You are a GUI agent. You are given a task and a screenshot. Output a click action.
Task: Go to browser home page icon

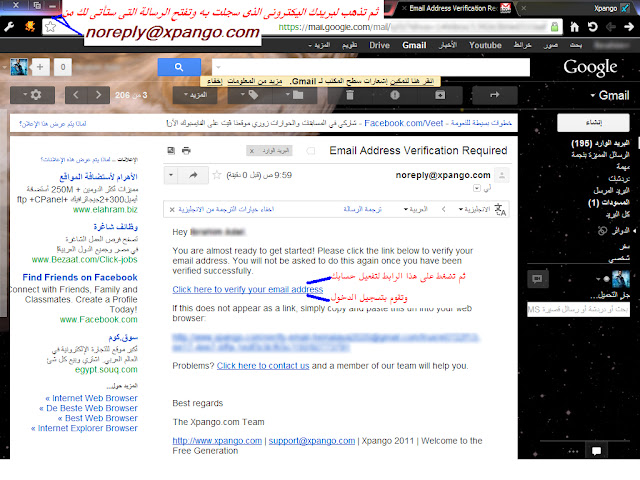[574, 27]
